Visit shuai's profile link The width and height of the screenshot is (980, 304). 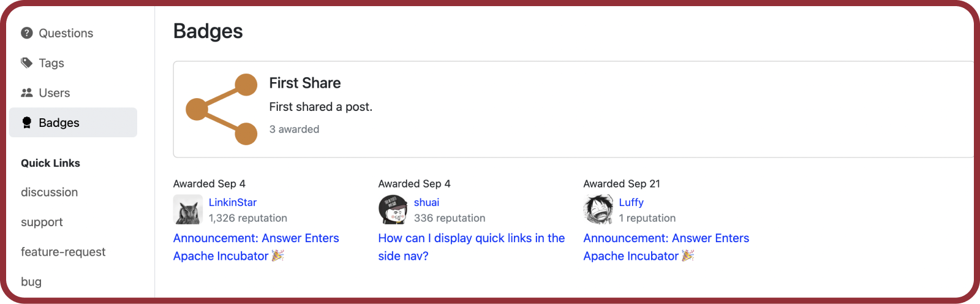(426, 202)
